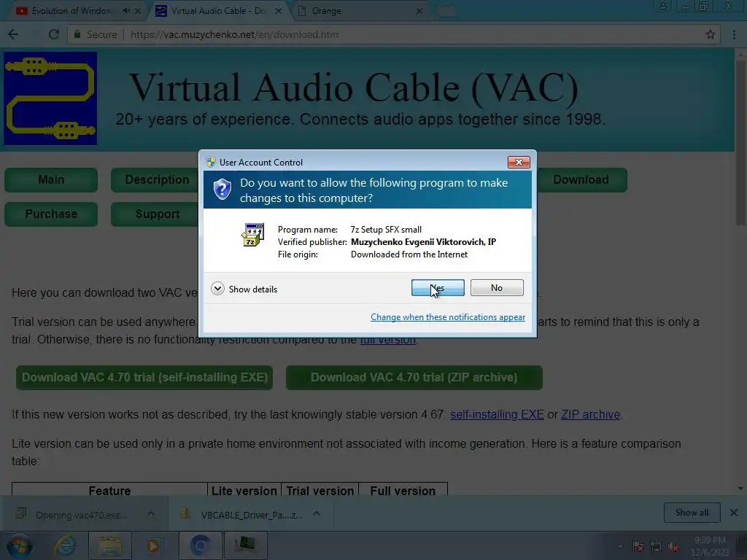Screen dimensions: 747x560
Task: Follow the 'full version' link
Action: pyautogui.click(x=388, y=340)
